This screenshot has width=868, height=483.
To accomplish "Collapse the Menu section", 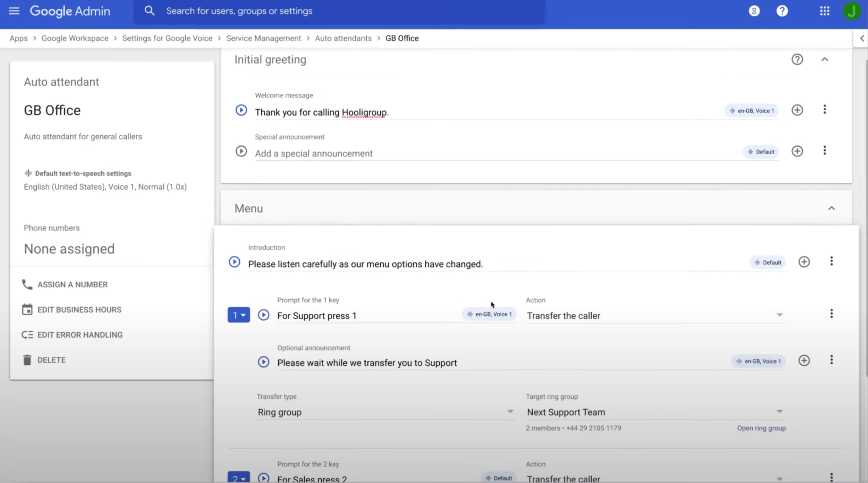I will (x=832, y=207).
